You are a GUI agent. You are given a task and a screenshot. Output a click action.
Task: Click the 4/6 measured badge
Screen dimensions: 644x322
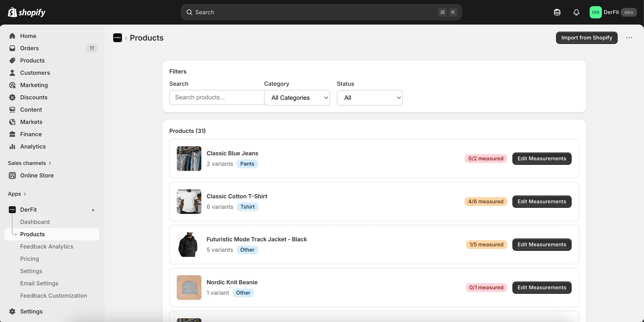(486, 202)
